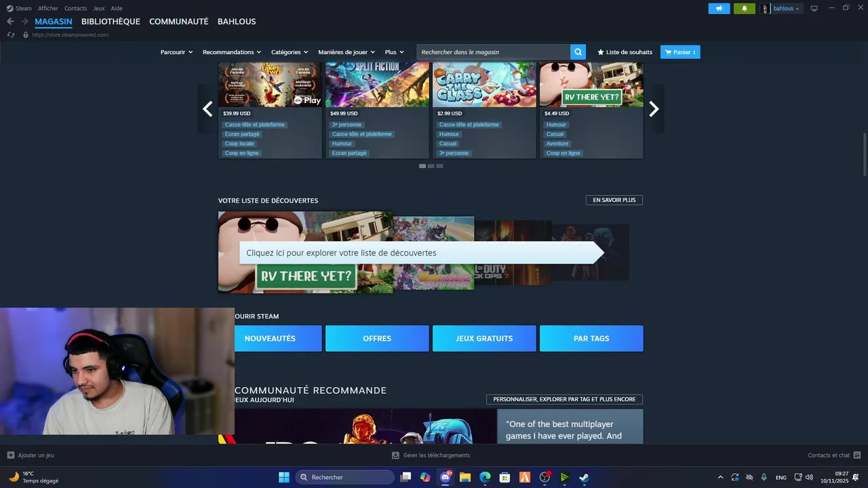
Task: Select the first carousel page dot
Action: click(x=422, y=166)
